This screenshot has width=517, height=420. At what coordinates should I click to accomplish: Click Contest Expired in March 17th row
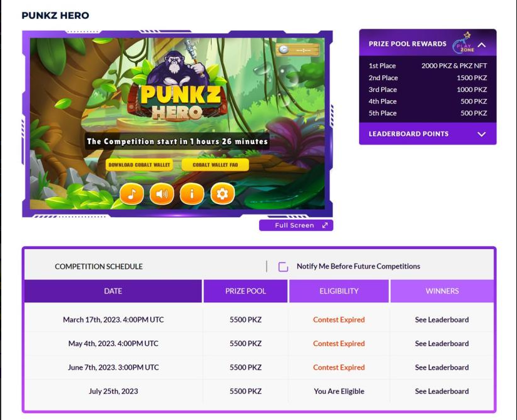click(339, 319)
